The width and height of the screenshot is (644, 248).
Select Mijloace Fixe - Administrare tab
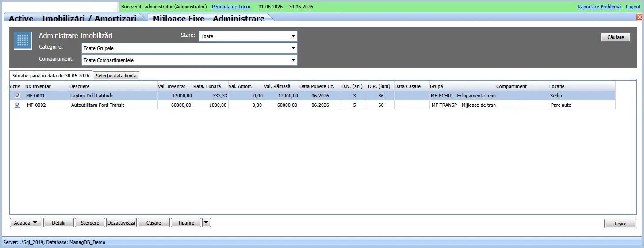pos(209,19)
